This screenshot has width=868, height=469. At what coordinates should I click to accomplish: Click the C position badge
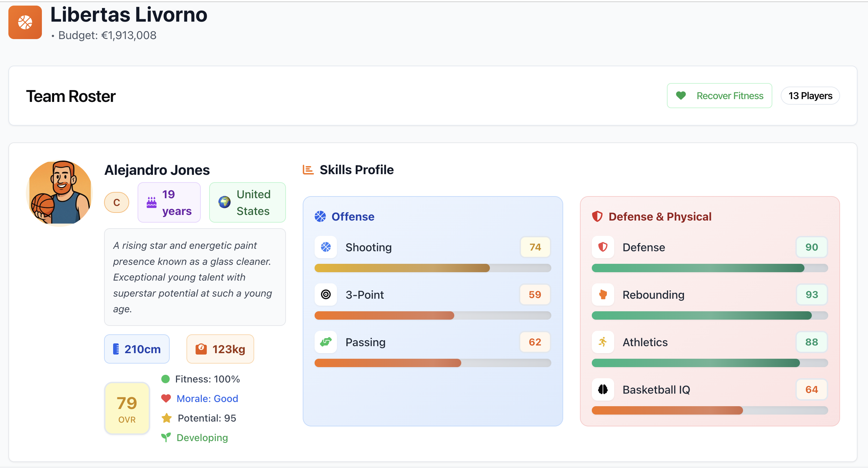coord(117,202)
